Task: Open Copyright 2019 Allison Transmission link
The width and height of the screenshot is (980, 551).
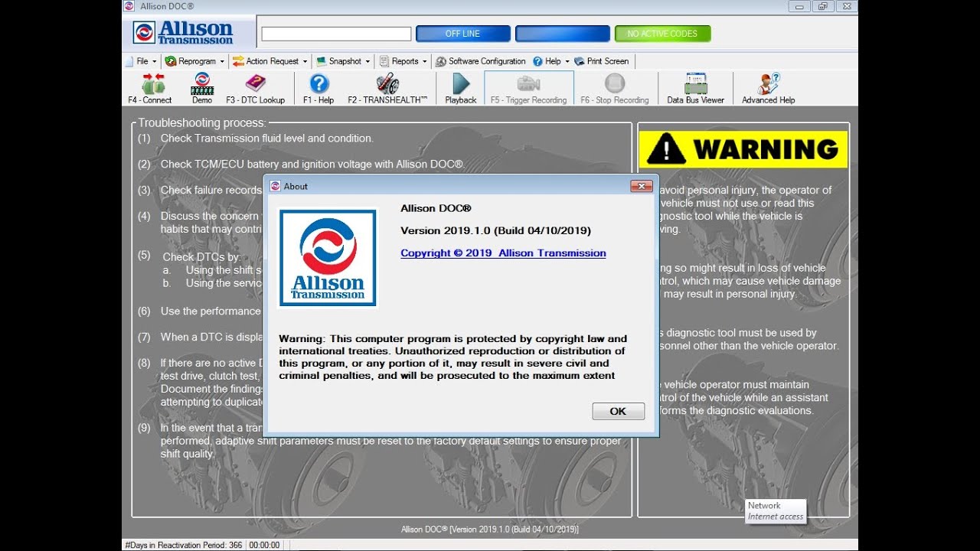Action: click(503, 253)
